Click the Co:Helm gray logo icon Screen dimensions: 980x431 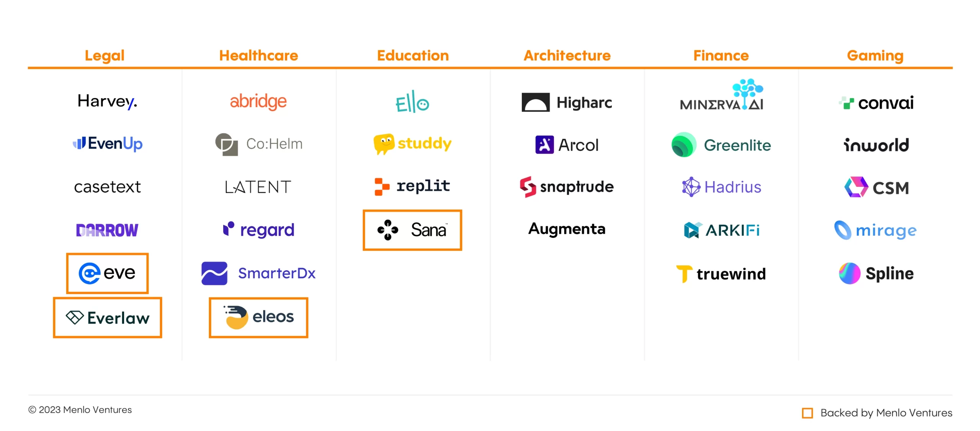tap(226, 144)
